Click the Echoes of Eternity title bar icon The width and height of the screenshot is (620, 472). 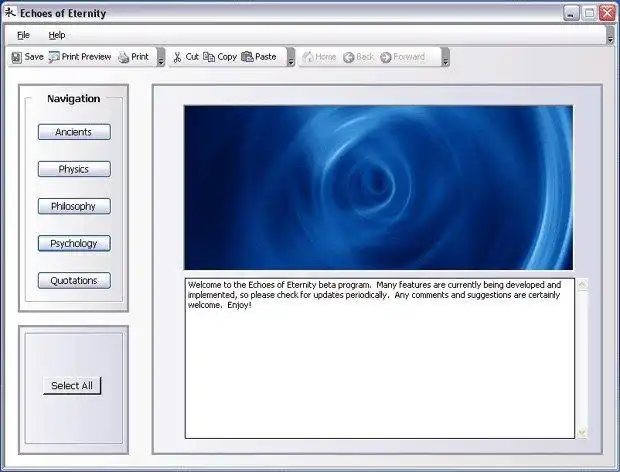[x=10, y=13]
